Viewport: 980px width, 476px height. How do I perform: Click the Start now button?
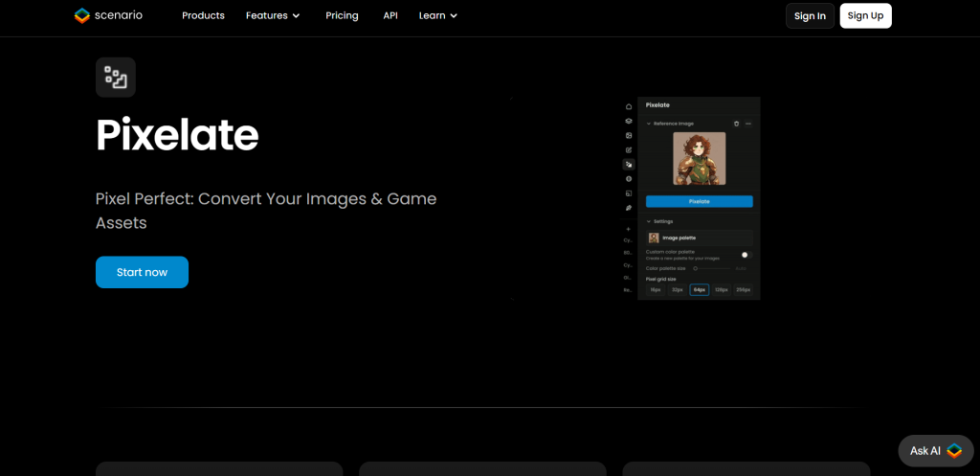tap(142, 272)
